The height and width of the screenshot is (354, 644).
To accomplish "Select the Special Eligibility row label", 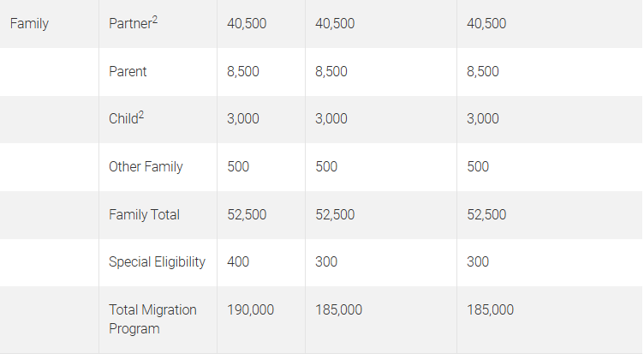I will [157, 262].
